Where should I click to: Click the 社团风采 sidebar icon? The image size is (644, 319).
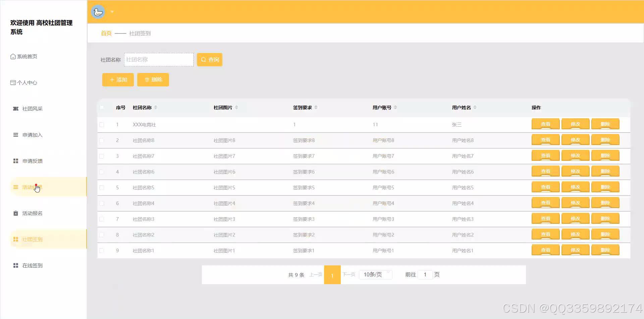15,109
